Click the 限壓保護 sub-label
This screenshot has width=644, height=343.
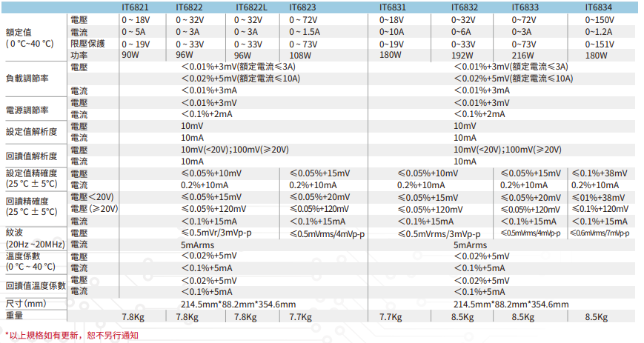(87, 44)
